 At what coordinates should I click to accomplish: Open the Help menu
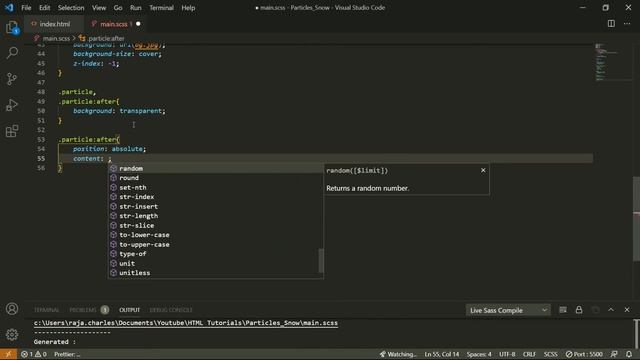tap(188, 8)
